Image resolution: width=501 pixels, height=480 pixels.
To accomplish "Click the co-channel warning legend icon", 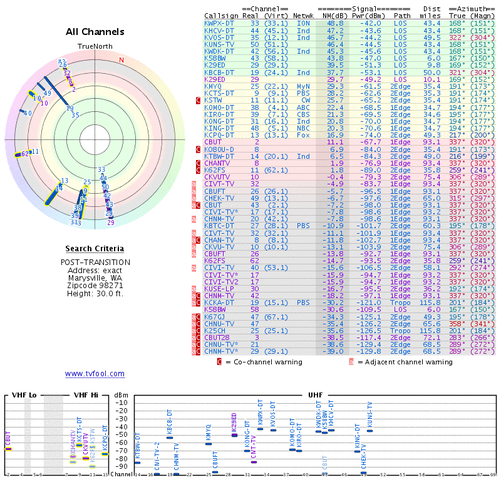I will (219, 362).
